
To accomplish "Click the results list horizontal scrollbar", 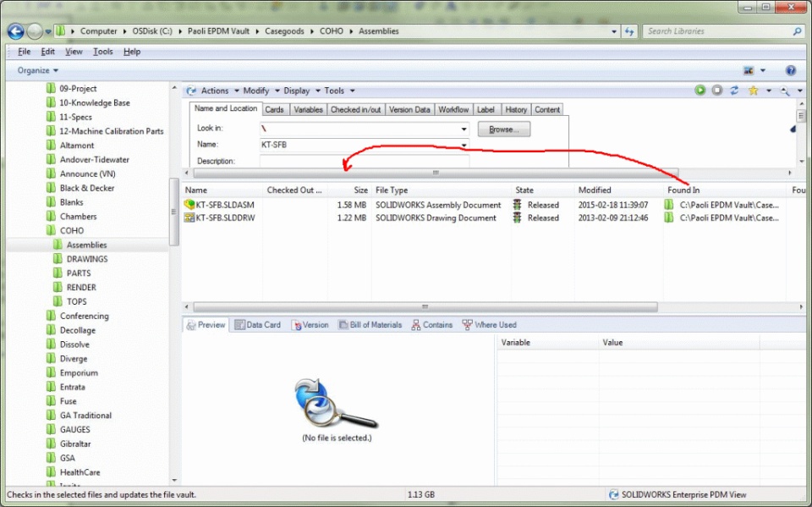I will [425, 307].
